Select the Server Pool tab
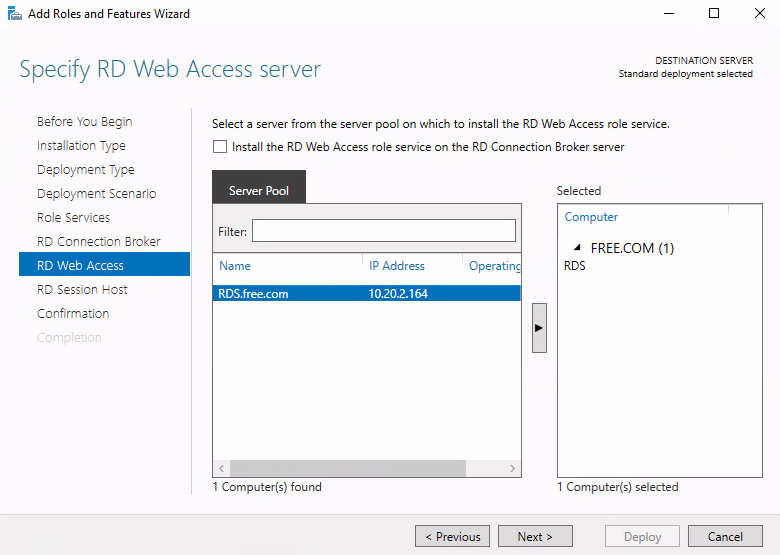Image resolution: width=780 pixels, height=555 pixels. tap(259, 187)
